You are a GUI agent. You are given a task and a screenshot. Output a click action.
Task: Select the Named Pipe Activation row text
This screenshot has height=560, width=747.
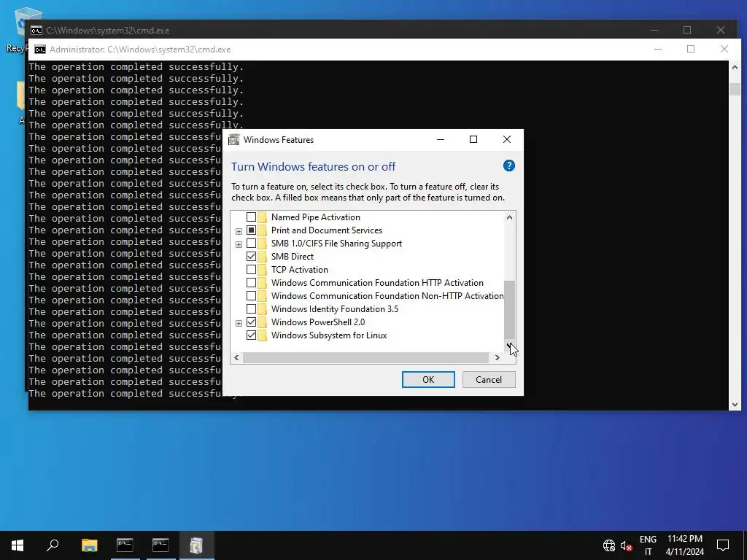tap(315, 217)
